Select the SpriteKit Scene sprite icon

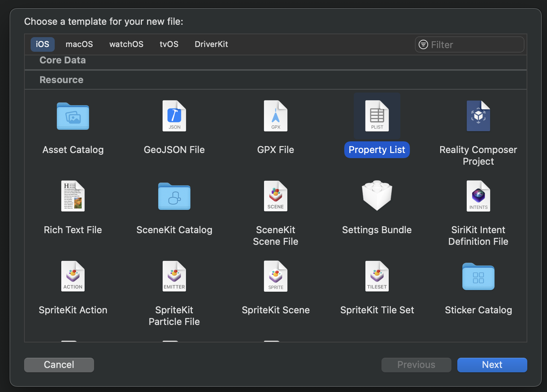pyautogui.click(x=276, y=276)
